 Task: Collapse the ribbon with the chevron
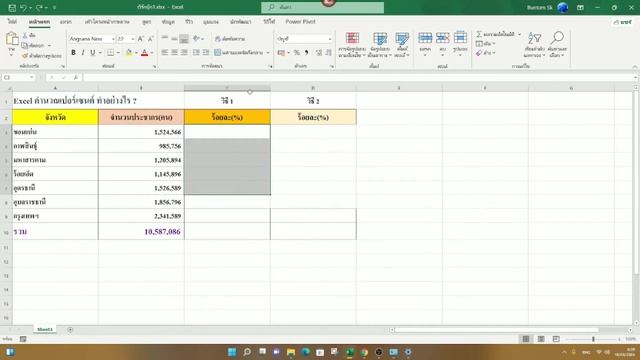click(635, 67)
